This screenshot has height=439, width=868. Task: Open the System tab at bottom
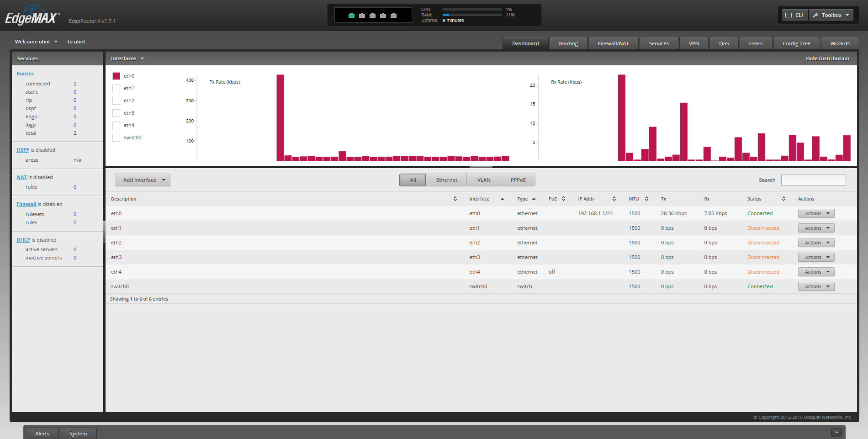click(x=78, y=434)
